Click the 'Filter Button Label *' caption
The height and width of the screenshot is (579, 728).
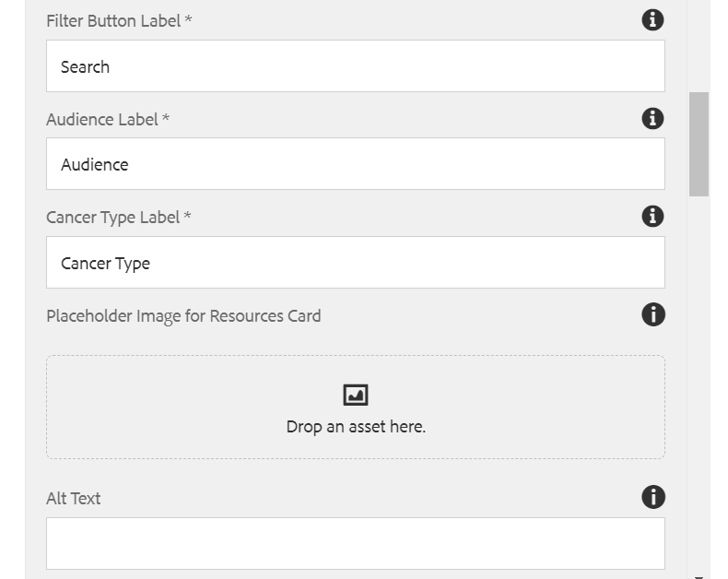119,21
